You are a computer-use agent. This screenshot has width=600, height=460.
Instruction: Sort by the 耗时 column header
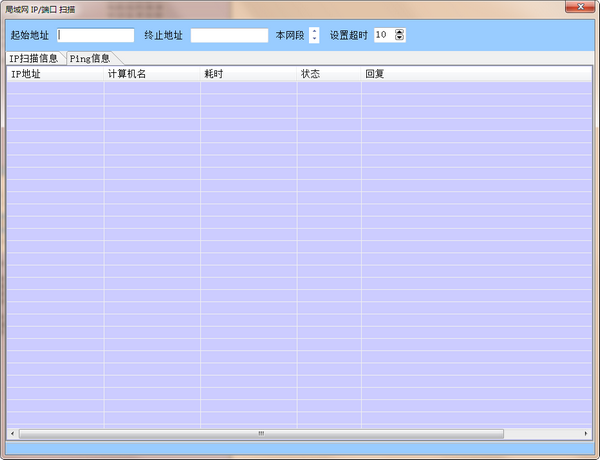pyautogui.click(x=249, y=74)
